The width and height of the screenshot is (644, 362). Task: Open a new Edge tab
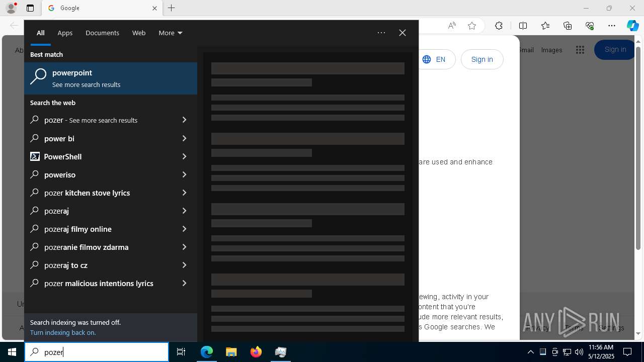click(172, 8)
